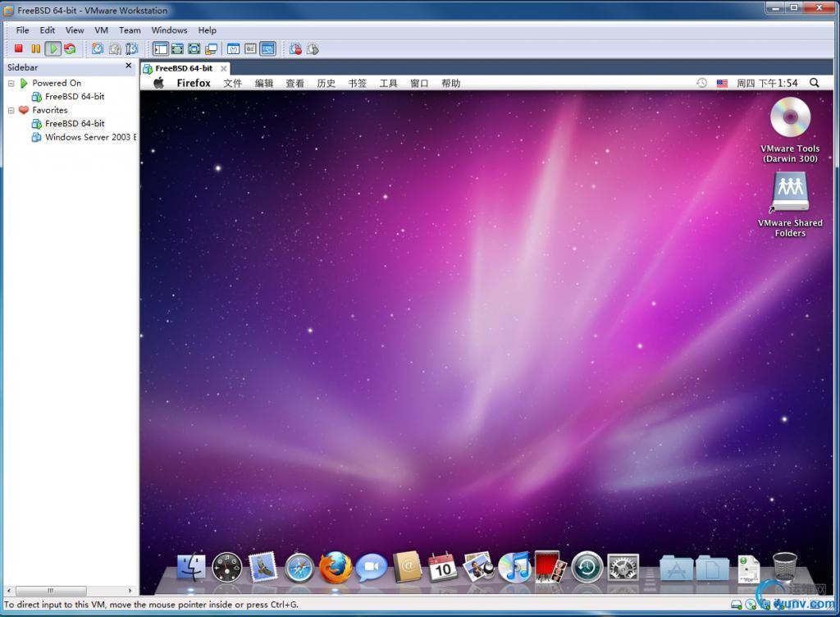Image resolution: width=840 pixels, height=617 pixels.
Task: Open the 编辑 menu
Action: [263, 83]
